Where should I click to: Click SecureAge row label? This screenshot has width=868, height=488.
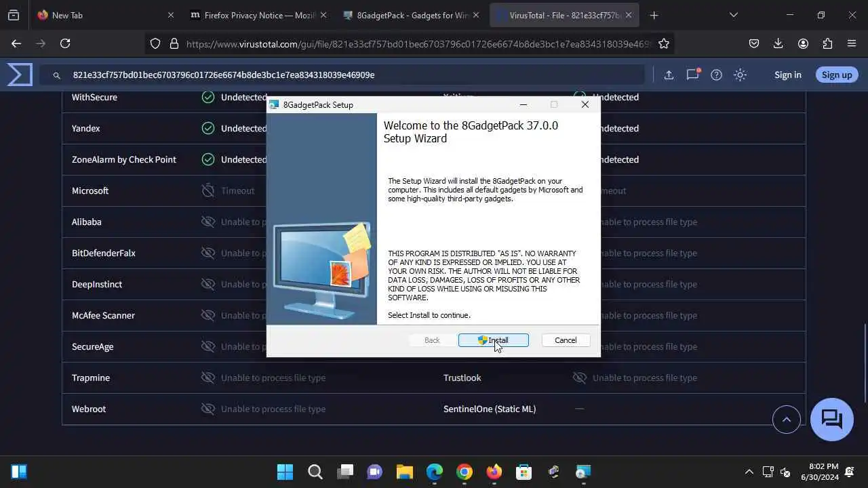[93, 346]
